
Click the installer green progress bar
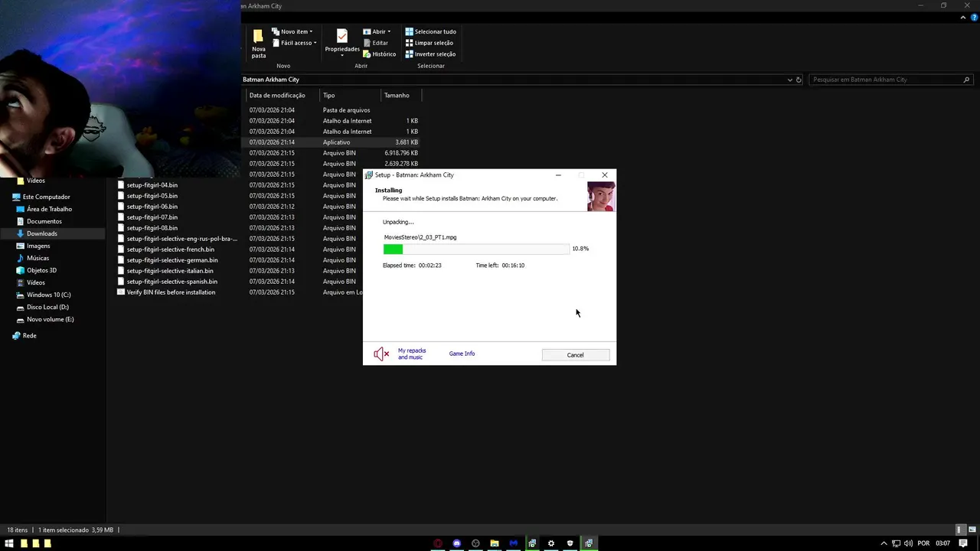click(x=393, y=249)
